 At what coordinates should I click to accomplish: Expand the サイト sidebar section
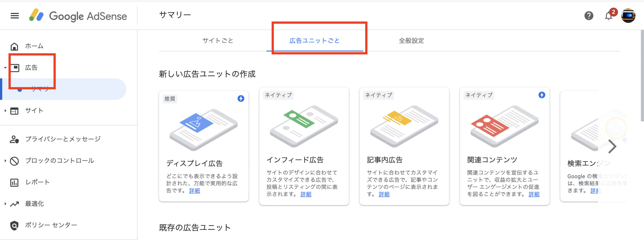(x=5, y=110)
